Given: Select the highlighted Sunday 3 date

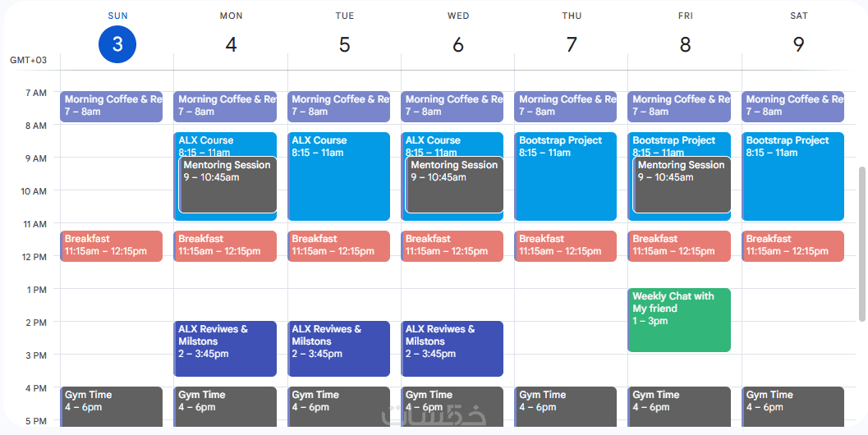Looking at the screenshot, I should click(x=117, y=44).
